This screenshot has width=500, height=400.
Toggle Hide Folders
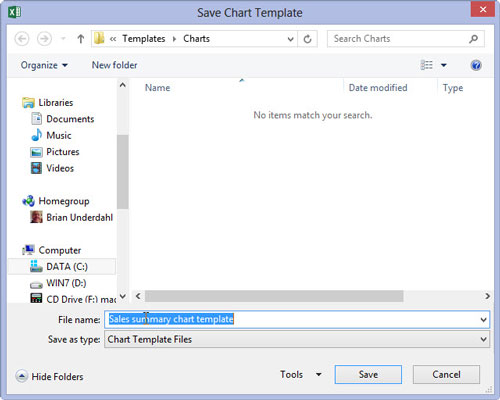pyautogui.click(x=49, y=377)
